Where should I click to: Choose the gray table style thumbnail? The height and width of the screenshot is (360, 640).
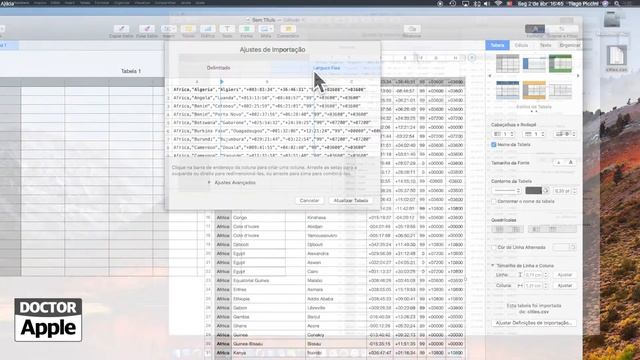508,64
